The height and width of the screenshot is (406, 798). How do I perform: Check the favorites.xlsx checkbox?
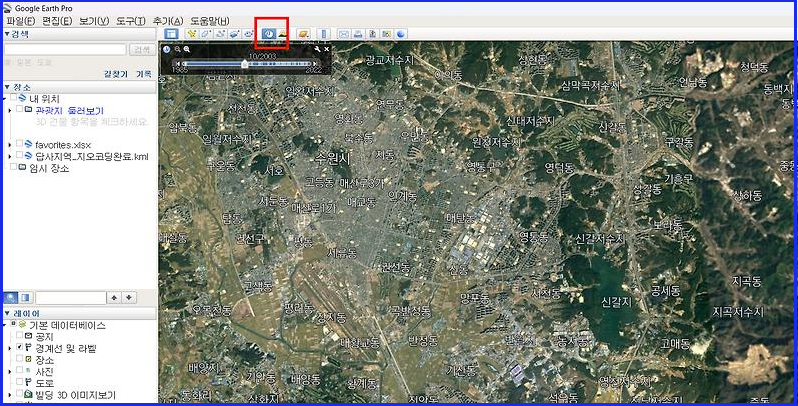(x=19, y=144)
